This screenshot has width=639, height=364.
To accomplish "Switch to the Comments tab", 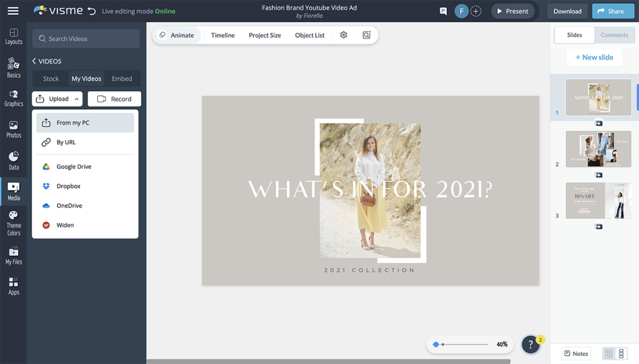I will tap(614, 35).
